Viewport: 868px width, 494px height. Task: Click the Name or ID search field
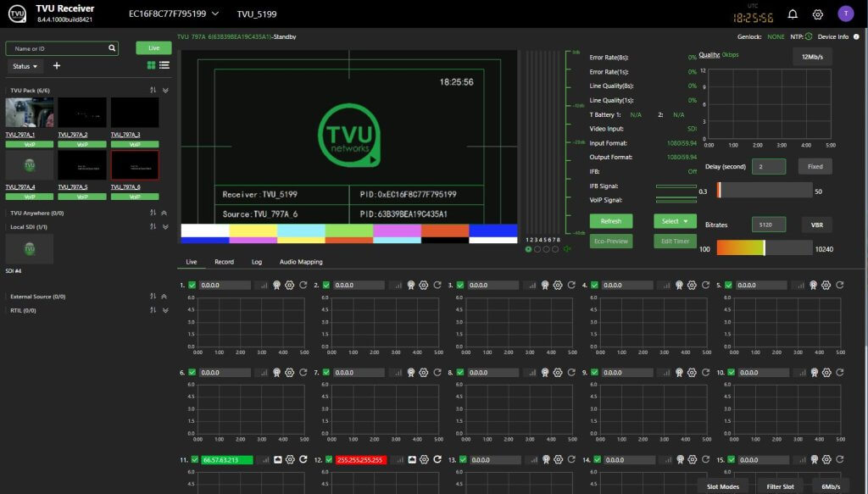point(61,48)
